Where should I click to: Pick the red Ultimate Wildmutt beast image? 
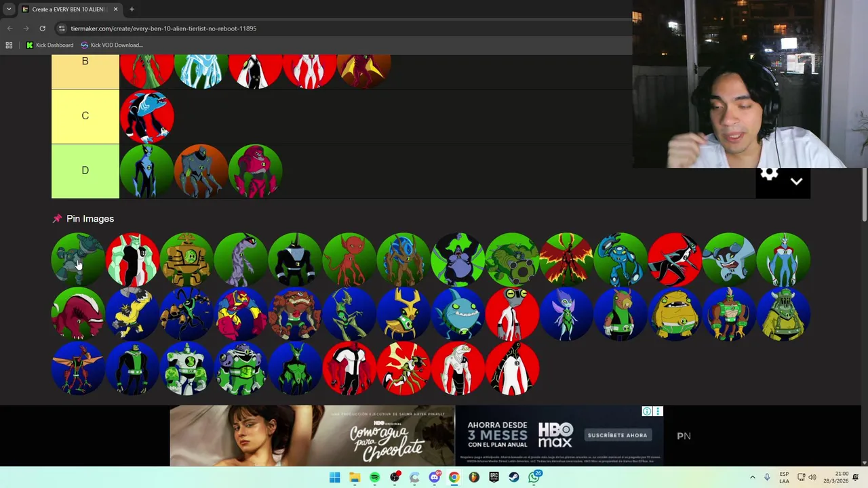(78, 313)
